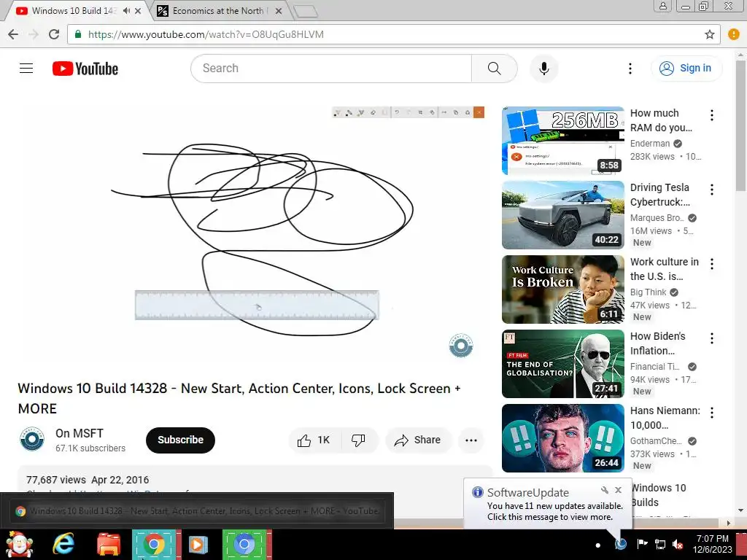The width and height of the screenshot is (747, 560).
Task: Click the page vertical scrollbar thumb
Action: [740, 125]
